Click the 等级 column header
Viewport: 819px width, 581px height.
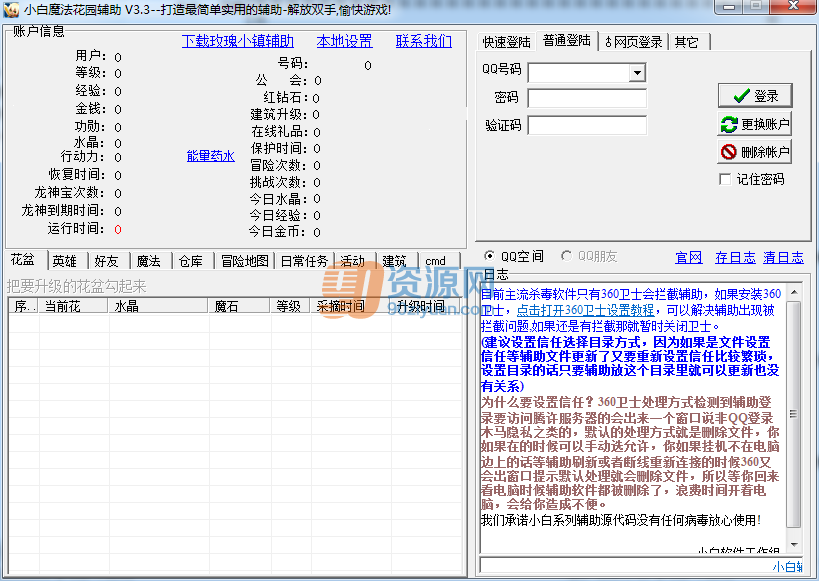click(290, 306)
